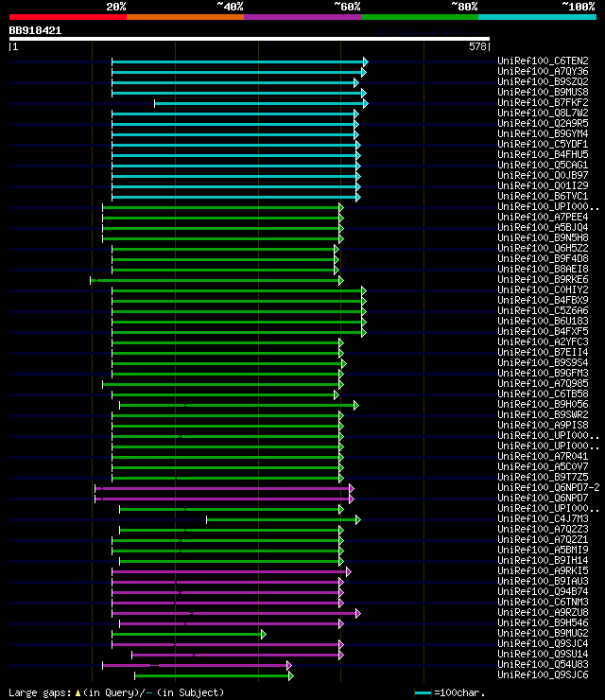Click the UniRef100_Q8L7W2 hit name
The image size is (605, 700).
click(543, 113)
